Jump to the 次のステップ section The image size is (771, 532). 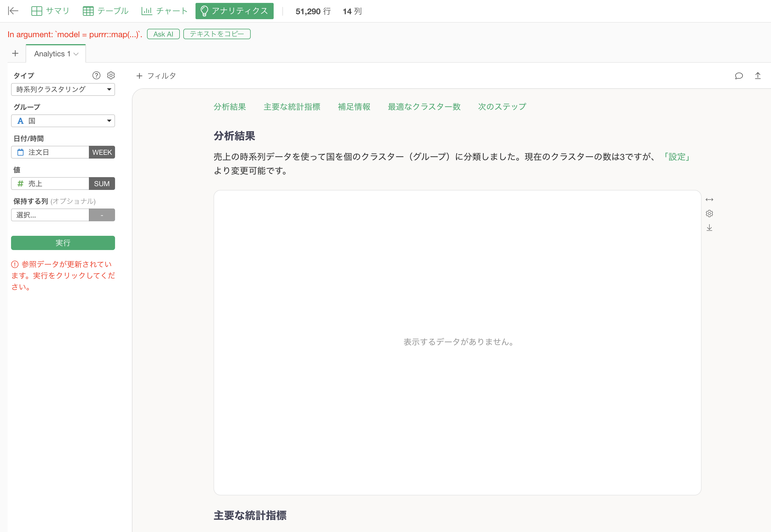tap(501, 107)
